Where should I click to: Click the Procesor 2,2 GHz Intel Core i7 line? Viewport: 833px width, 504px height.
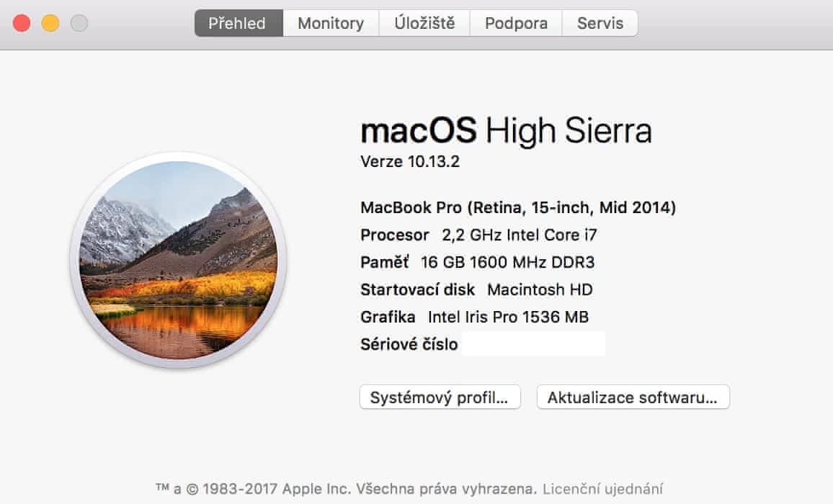[x=478, y=235]
